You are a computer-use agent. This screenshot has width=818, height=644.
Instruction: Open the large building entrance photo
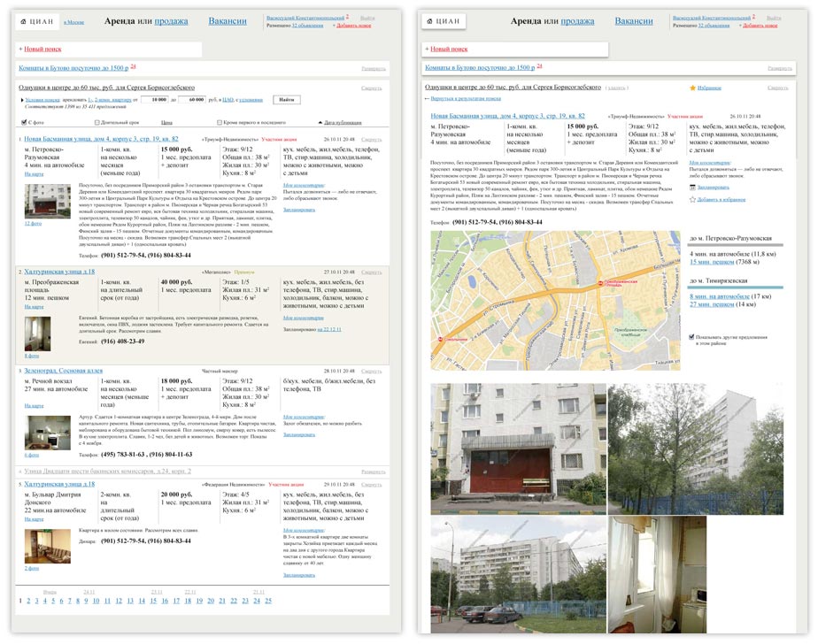point(518,448)
